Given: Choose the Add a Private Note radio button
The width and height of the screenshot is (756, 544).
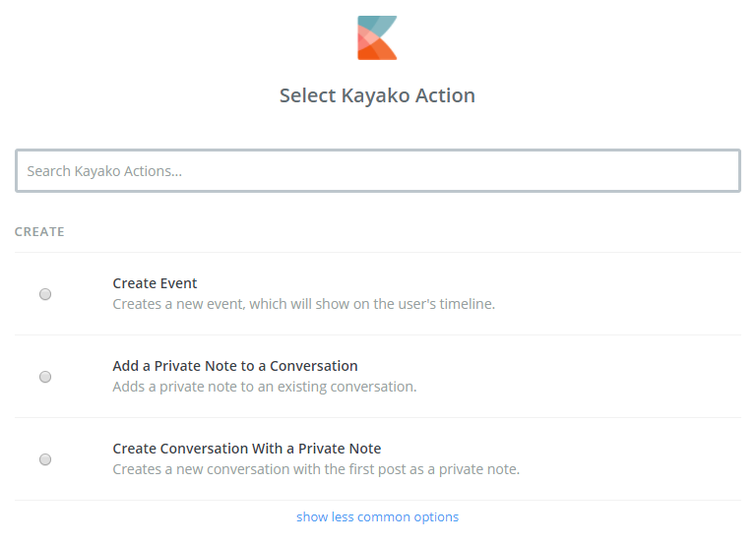Looking at the screenshot, I should coord(45,377).
